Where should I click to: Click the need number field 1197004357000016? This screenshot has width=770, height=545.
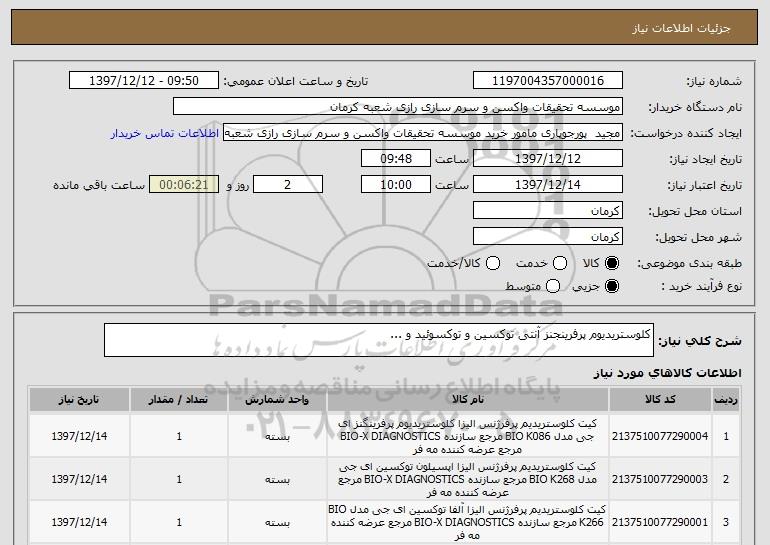pos(548,81)
